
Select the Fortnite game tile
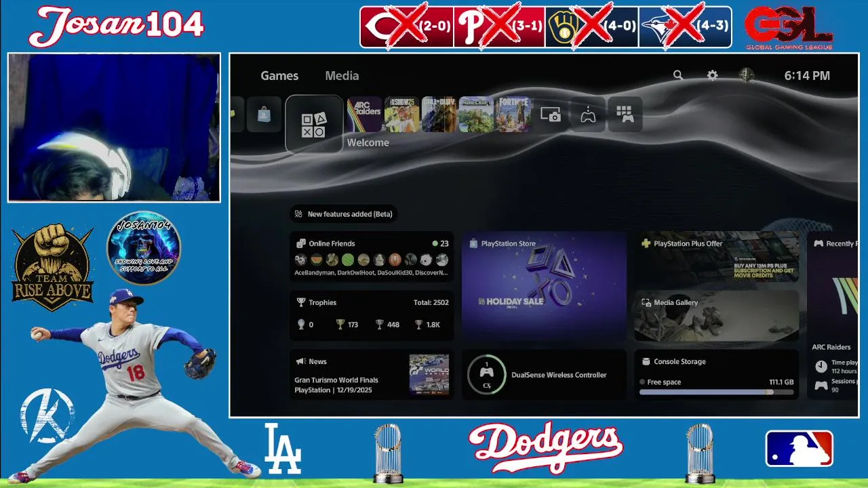513,115
